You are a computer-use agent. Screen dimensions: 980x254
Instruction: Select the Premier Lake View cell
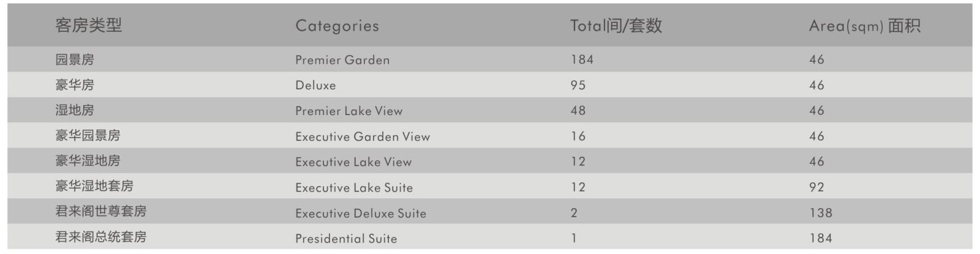(349, 111)
